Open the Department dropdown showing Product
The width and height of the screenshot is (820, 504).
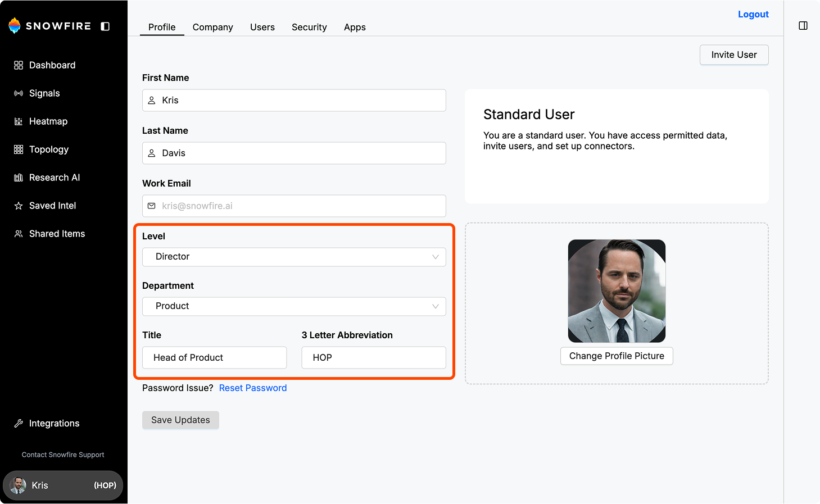(294, 306)
